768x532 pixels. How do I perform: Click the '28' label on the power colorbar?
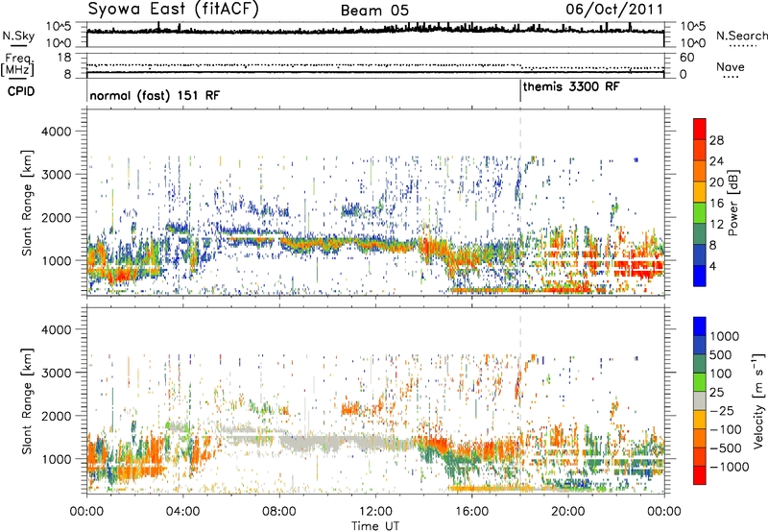click(x=716, y=140)
